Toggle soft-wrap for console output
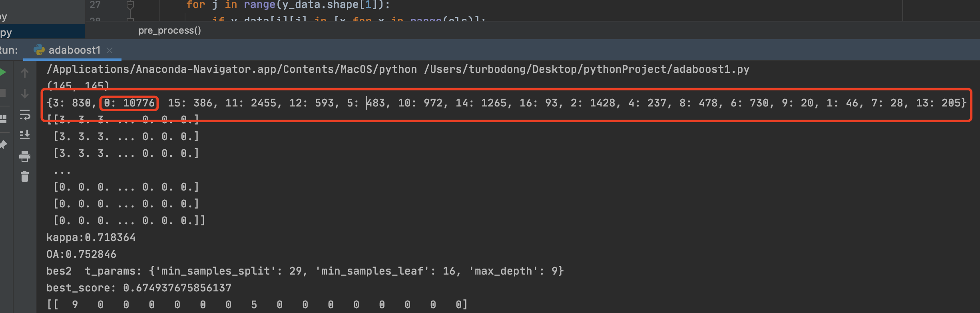980x313 pixels. click(x=25, y=115)
